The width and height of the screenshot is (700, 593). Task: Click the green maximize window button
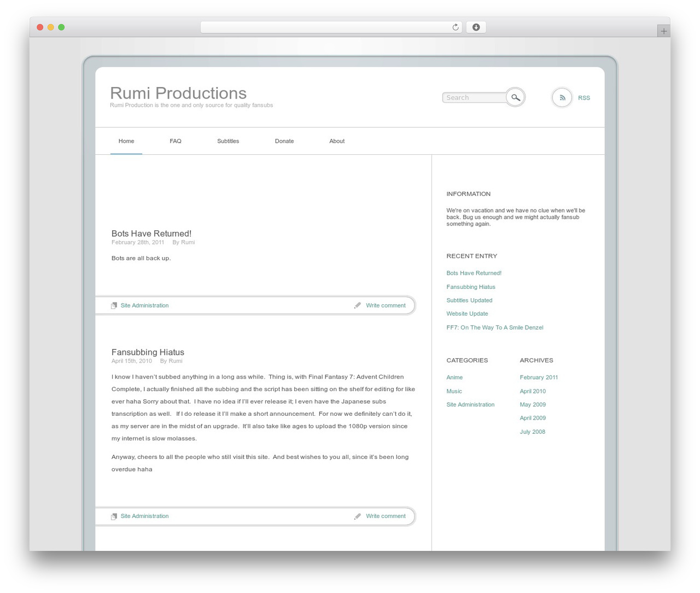61,27
